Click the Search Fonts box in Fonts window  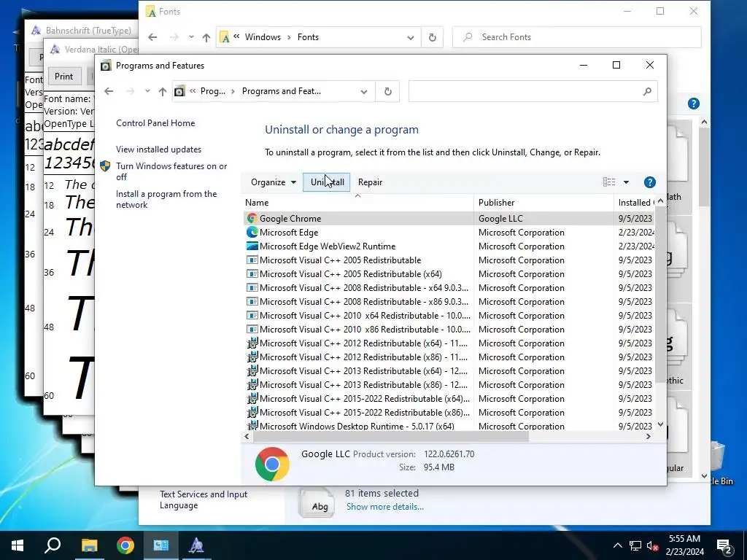(577, 37)
